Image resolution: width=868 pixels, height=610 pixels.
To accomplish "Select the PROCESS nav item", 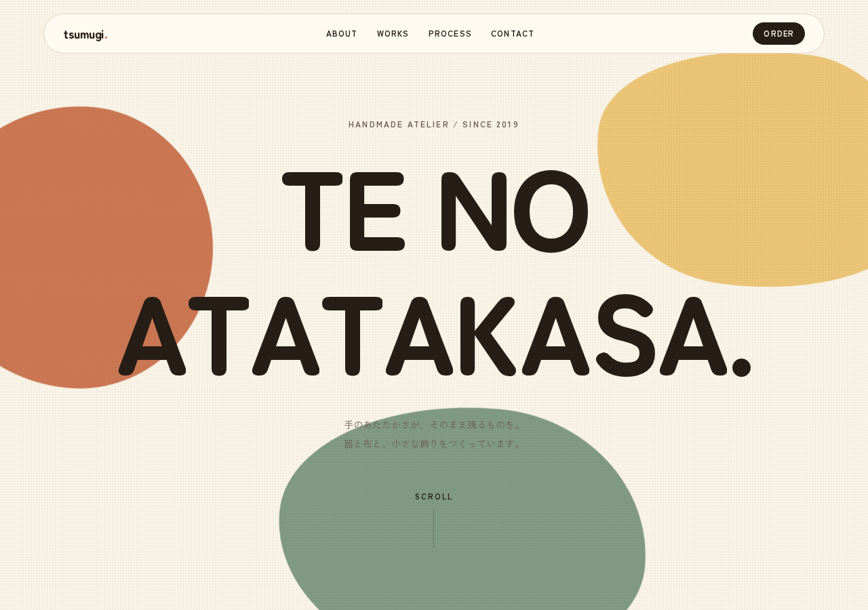I will tap(450, 34).
